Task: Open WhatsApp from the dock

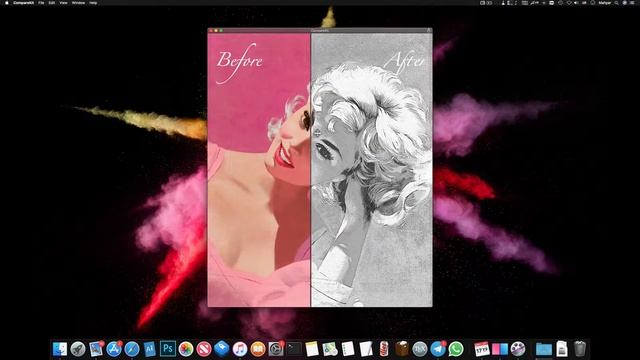Action: [456, 349]
